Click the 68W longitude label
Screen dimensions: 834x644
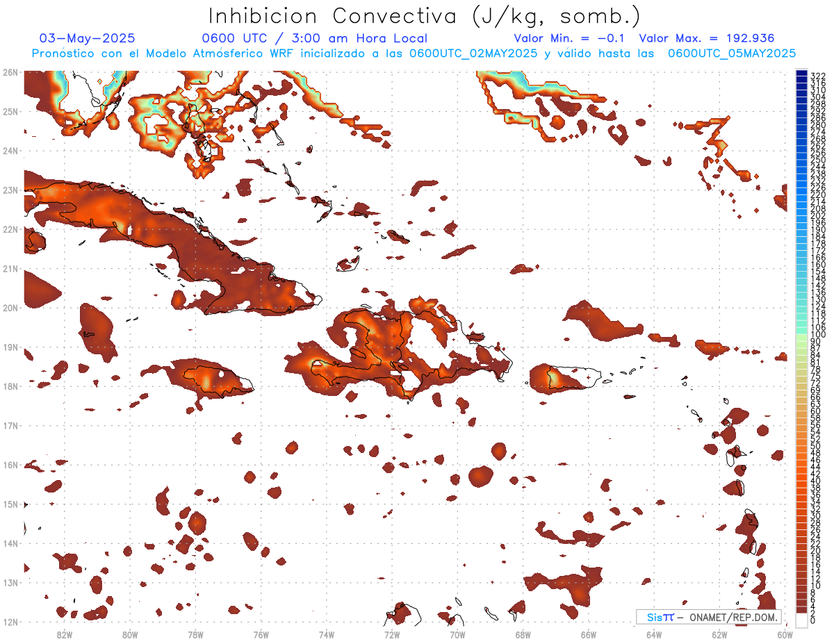click(523, 634)
